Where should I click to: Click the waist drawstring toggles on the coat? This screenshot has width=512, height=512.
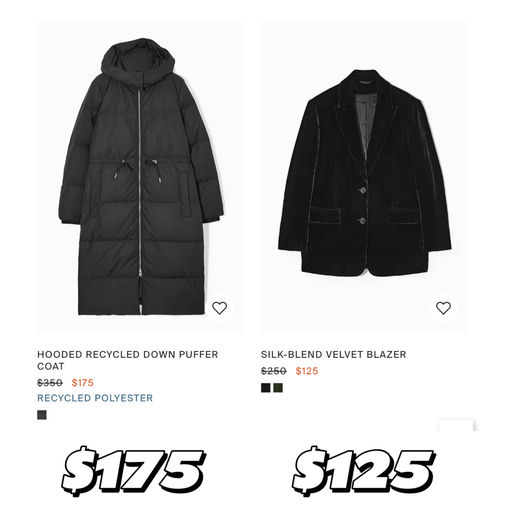click(x=139, y=171)
